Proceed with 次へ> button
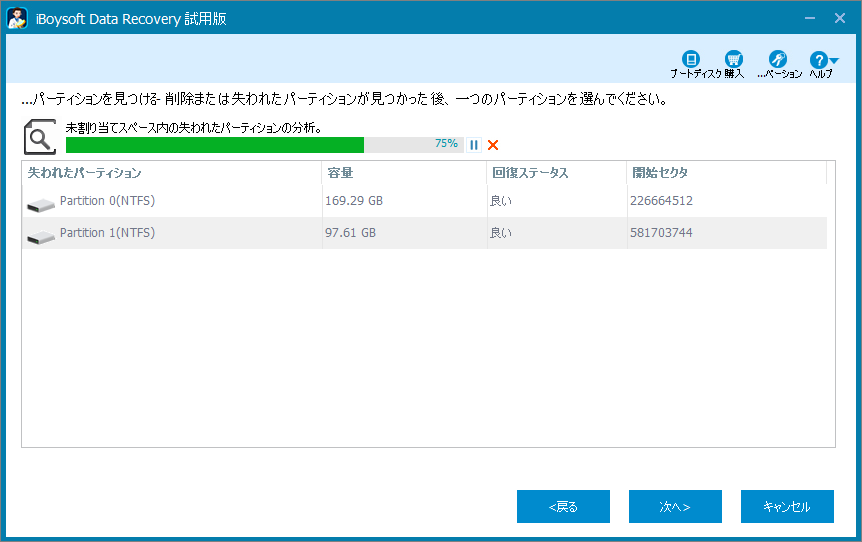This screenshot has height=542, width=862. 675,506
